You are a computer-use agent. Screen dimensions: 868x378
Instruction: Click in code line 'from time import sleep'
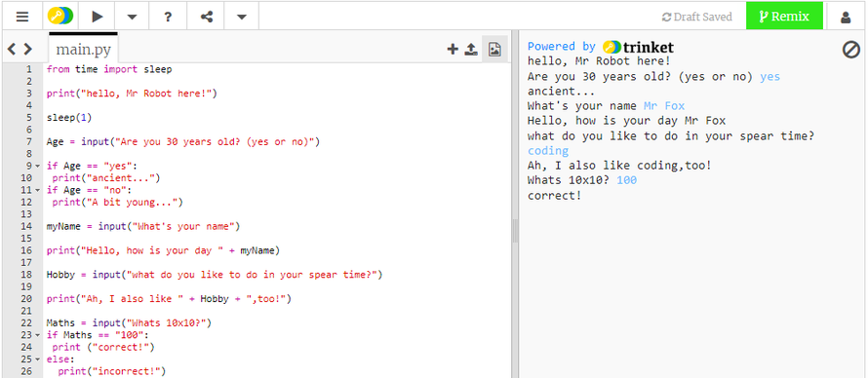click(x=109, y=69)
